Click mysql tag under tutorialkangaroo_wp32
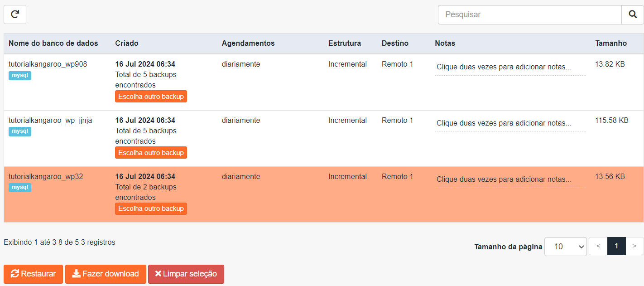 pos(20,188)
